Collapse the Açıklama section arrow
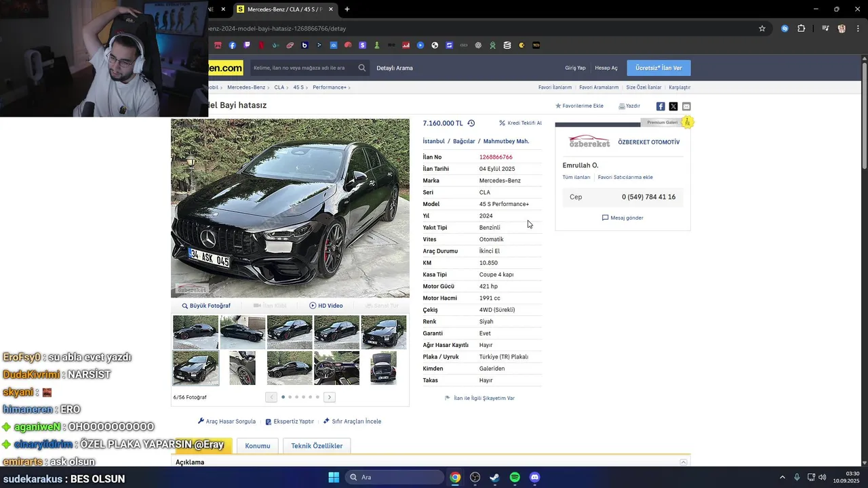The image size is (868, 488). tap(684, 462)
